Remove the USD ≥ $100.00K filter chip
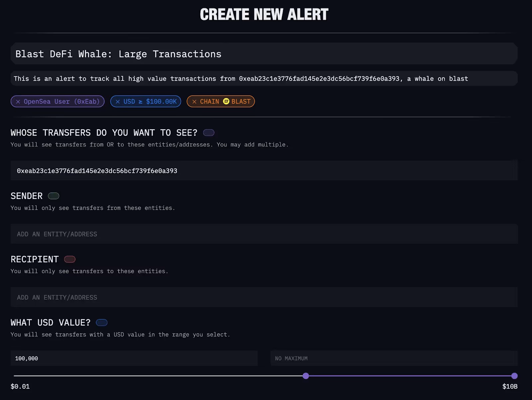 click(x=118, y=102)
